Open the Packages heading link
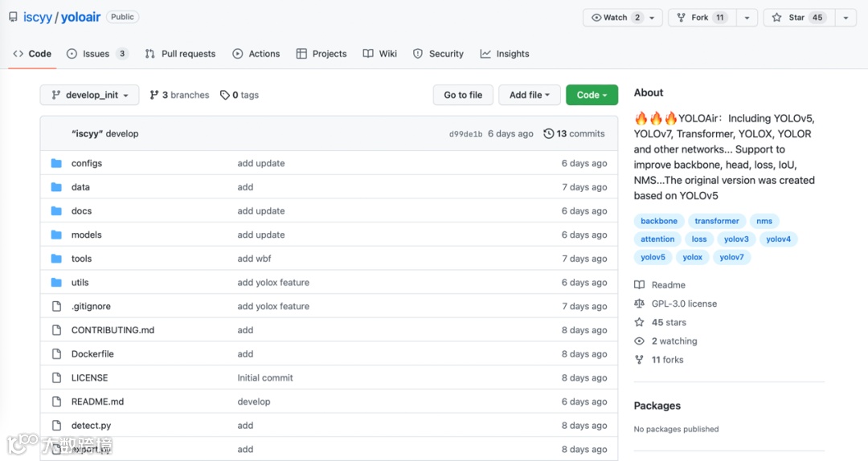This screenshot has width=868, height=461. tap(657, 406)
